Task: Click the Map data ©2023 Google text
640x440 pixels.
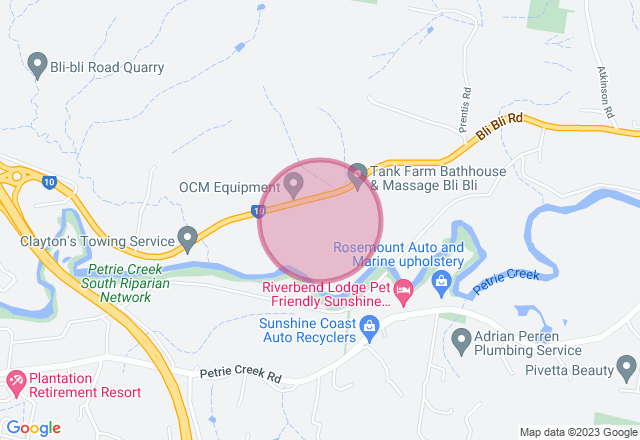Action: pyautogui.click(x=578, y=432)
